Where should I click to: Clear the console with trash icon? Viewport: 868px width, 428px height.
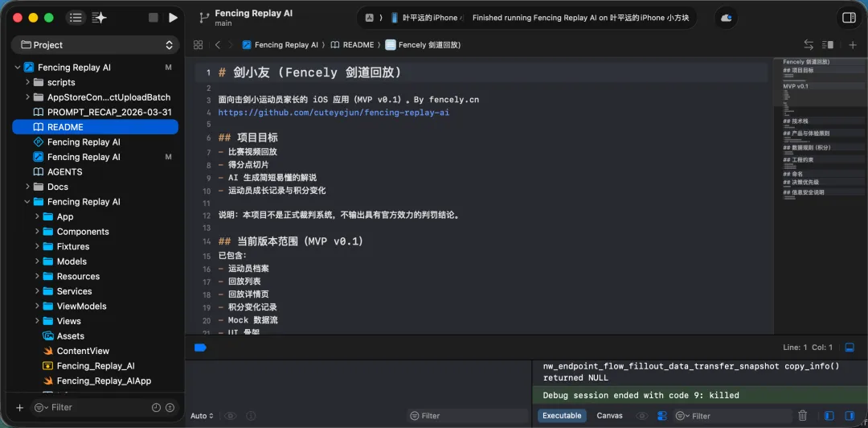(803, 416)
